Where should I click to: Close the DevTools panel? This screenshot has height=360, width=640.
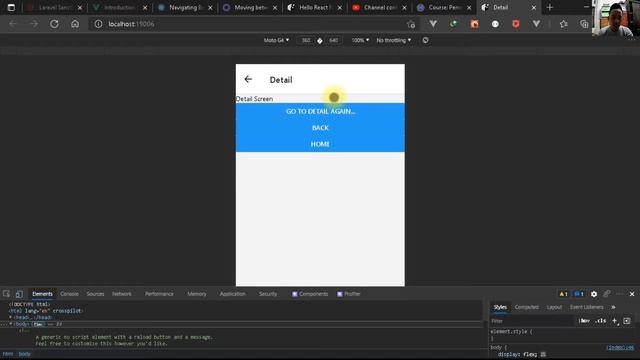point(632,294)
